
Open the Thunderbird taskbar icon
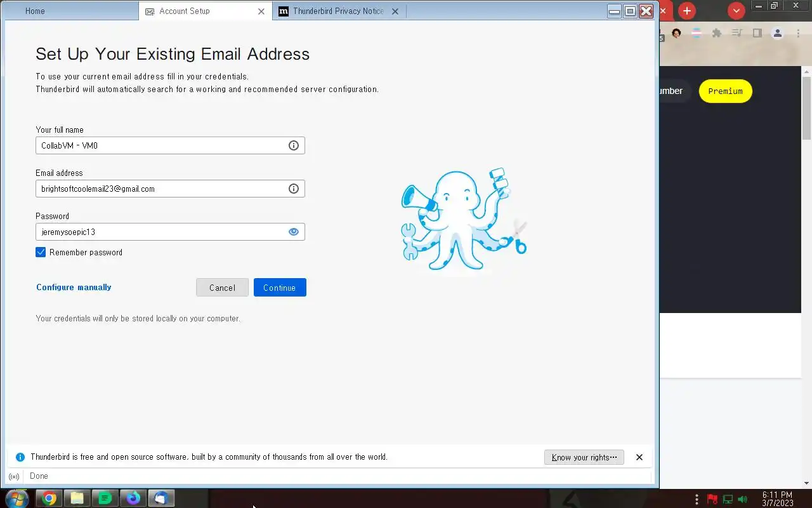pos(161,498)
